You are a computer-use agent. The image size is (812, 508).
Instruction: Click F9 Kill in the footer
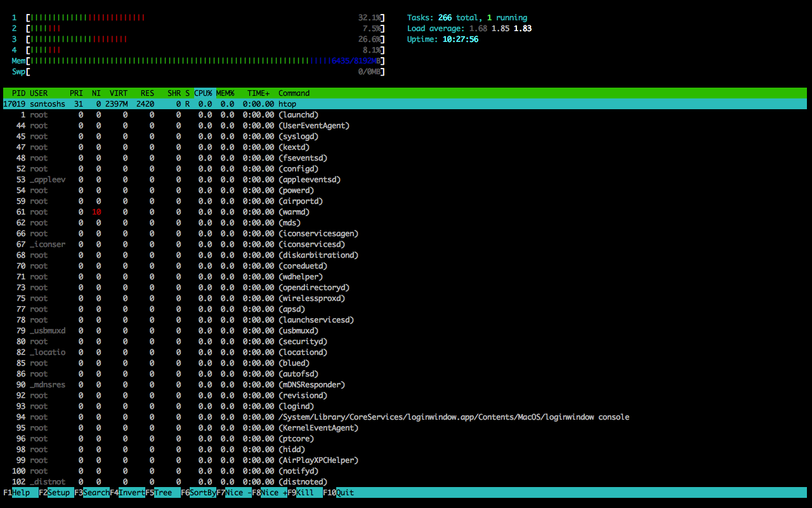(x=304, y=493)
